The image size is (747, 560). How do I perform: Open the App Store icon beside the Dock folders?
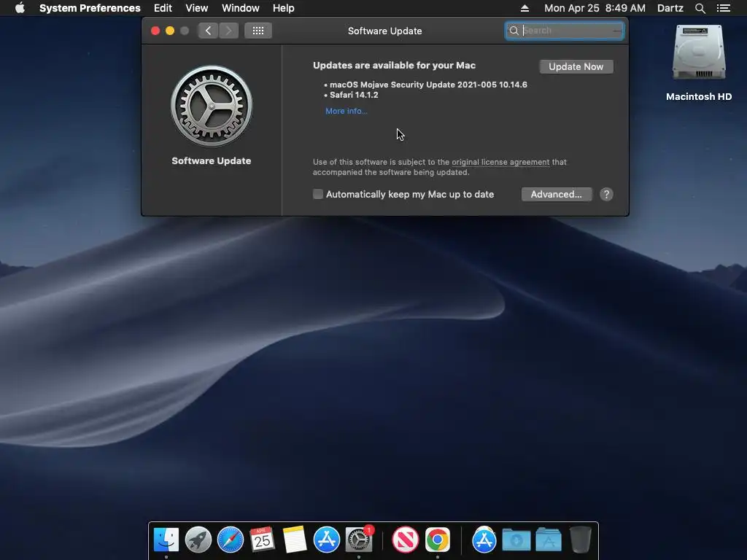[484, 540]
